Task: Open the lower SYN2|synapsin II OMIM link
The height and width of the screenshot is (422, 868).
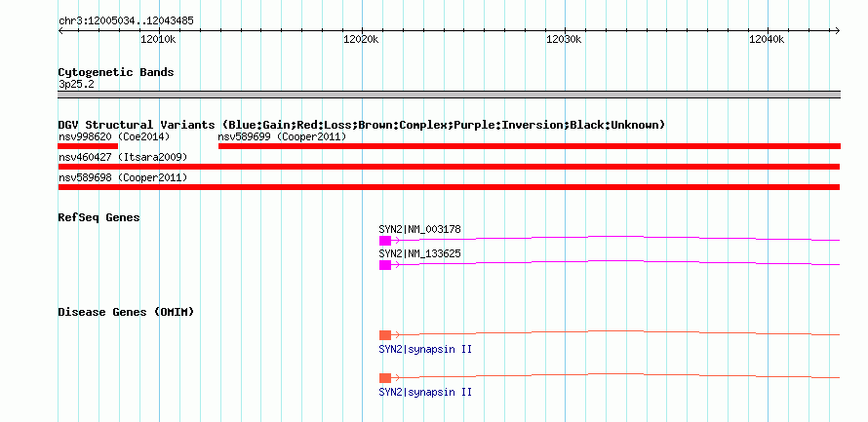Action: [x=425, y=392]
